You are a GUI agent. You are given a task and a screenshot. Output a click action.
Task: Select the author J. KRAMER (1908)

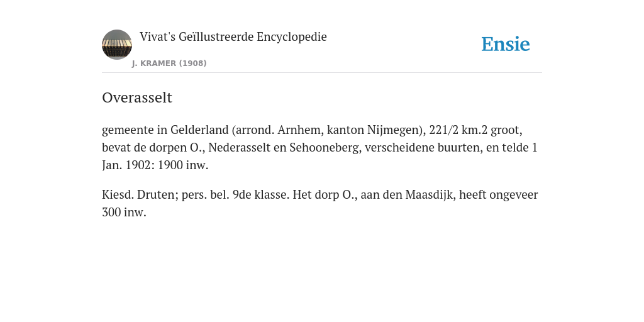(169, 64)
